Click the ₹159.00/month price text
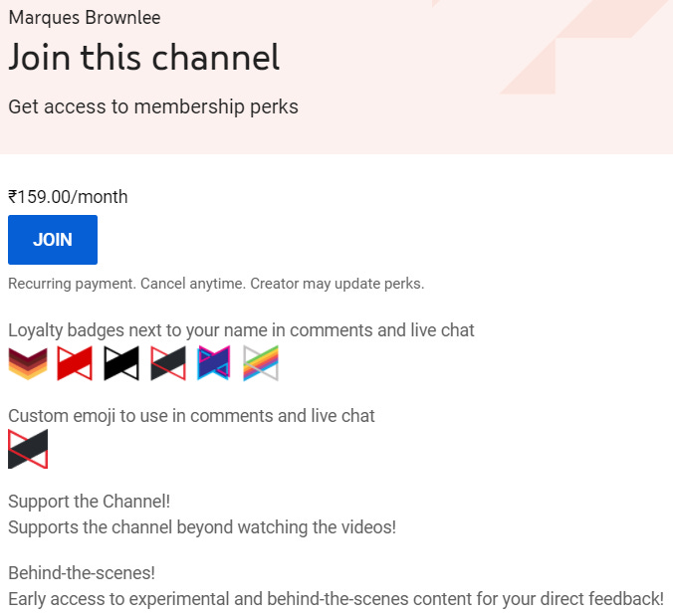Screen dimensions: 673x616 tap(68, 197)
